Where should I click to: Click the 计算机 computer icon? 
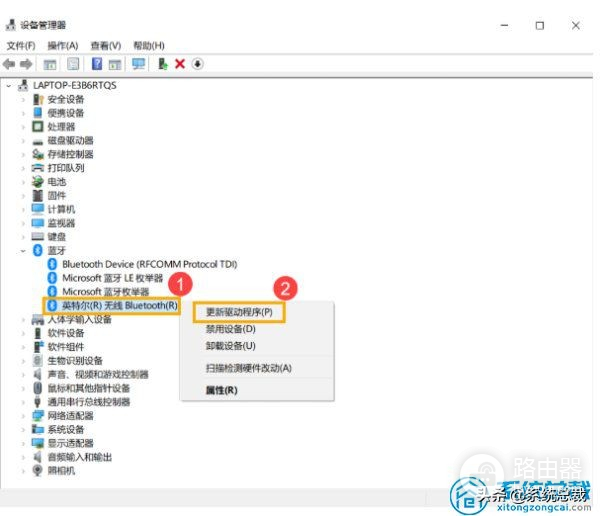(38, 209)
